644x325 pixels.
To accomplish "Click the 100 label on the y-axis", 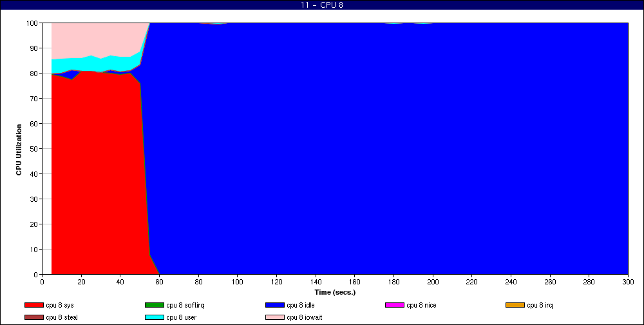I will tap(32, 23).
